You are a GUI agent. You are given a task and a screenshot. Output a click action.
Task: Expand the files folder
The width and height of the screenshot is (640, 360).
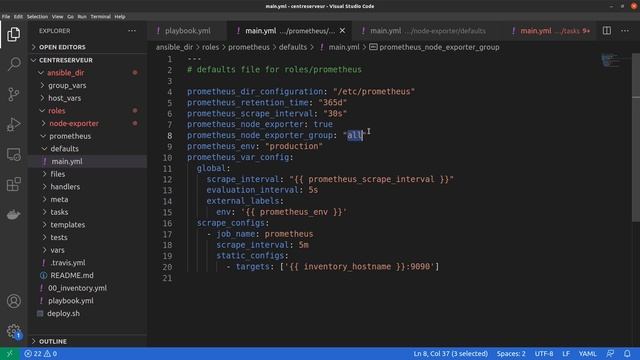58,174
